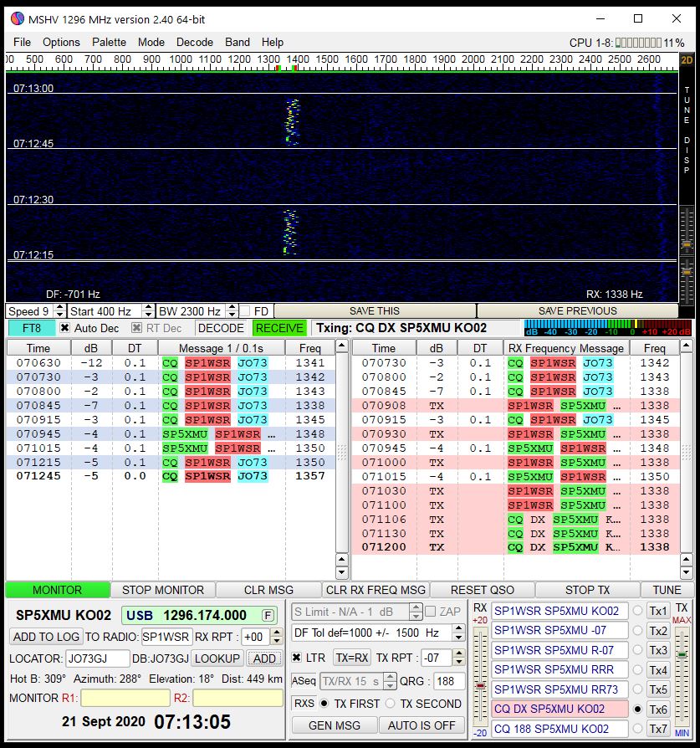Click the LOOKUP button
This screenshot has width=700, height=748.
click(217, 658)
